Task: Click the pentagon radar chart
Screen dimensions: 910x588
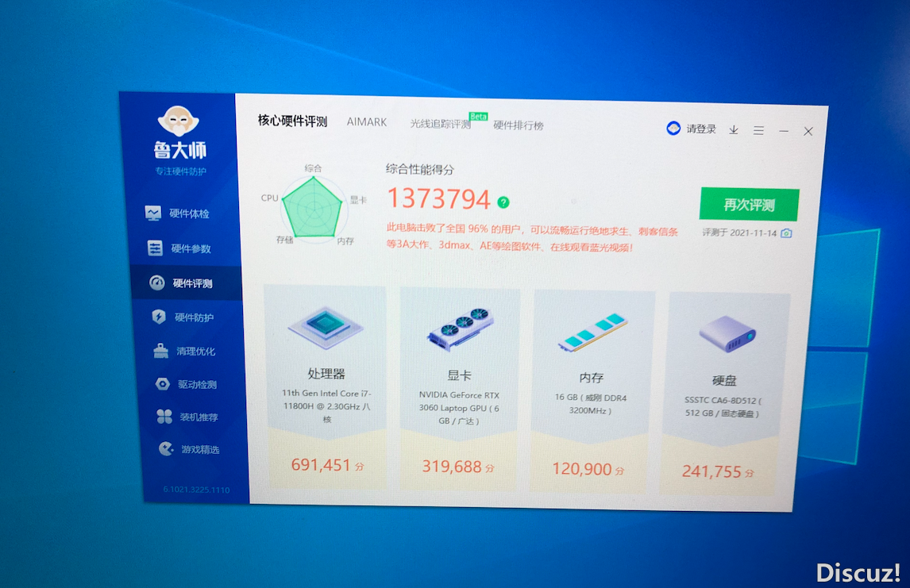Action: tap(313, 207)
